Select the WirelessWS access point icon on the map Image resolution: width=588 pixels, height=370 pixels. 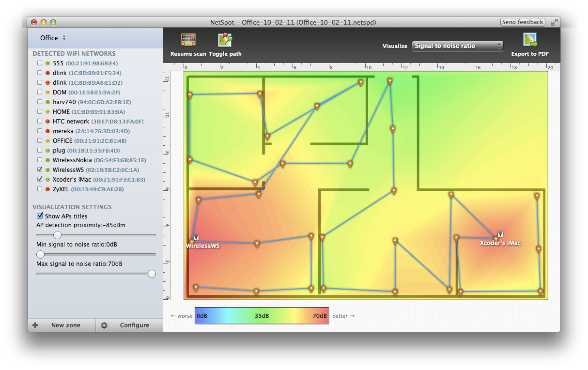(x=196, y=237)
